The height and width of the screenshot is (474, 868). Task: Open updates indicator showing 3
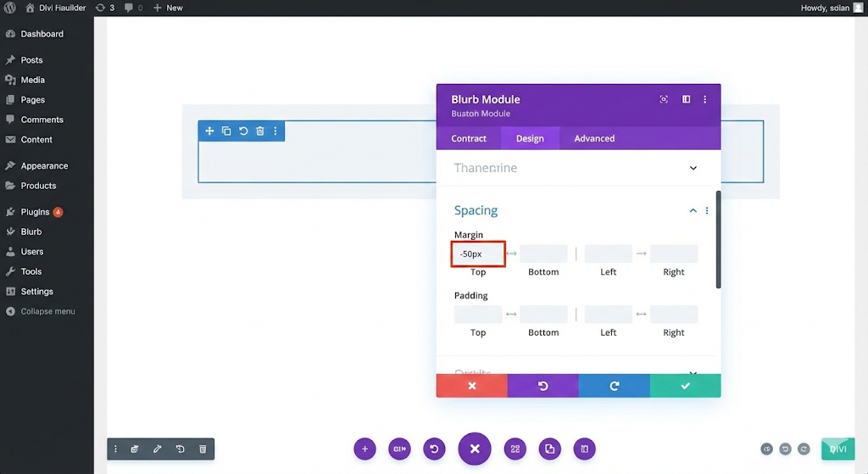[104, 8]
